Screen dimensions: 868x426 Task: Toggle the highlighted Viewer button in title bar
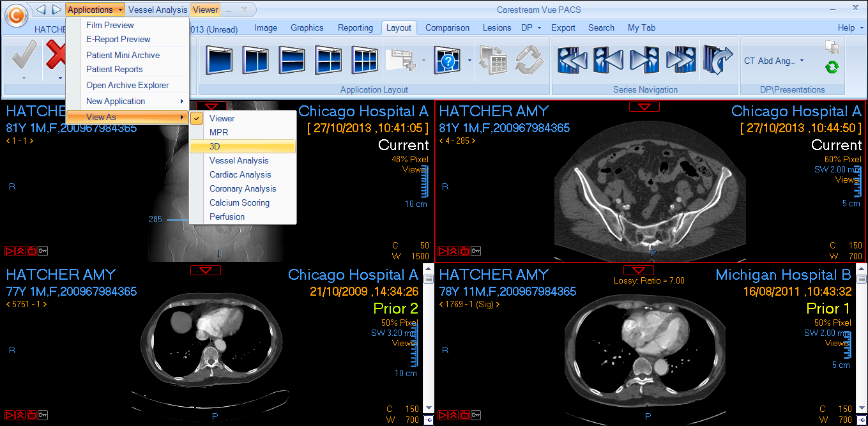pos(205,10)
